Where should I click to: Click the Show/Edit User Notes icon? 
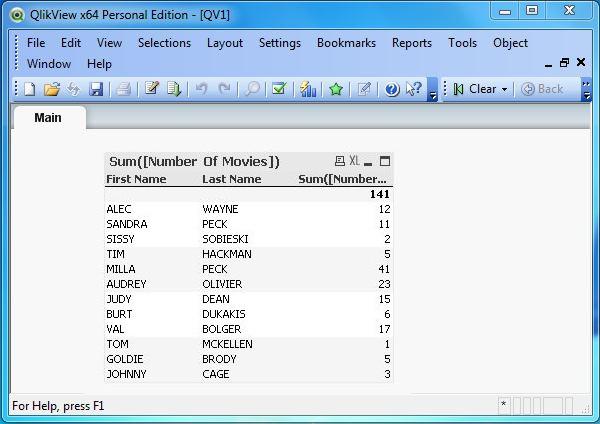click(x=364, y=89)
